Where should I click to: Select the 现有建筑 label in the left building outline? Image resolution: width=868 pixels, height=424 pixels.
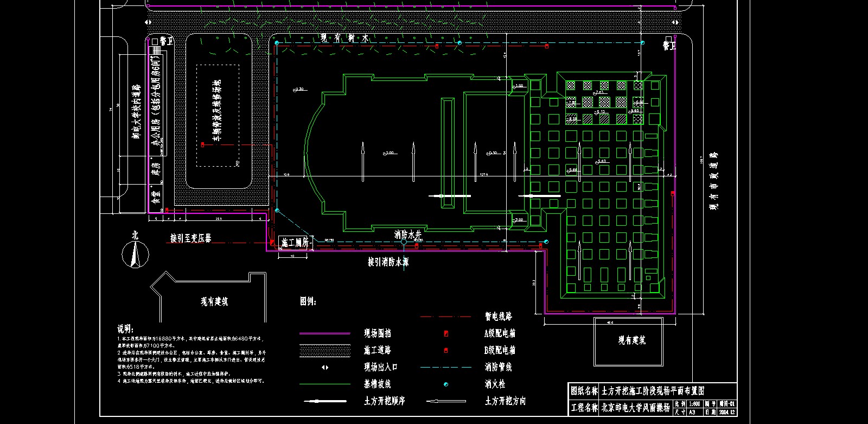coord(214,301)
